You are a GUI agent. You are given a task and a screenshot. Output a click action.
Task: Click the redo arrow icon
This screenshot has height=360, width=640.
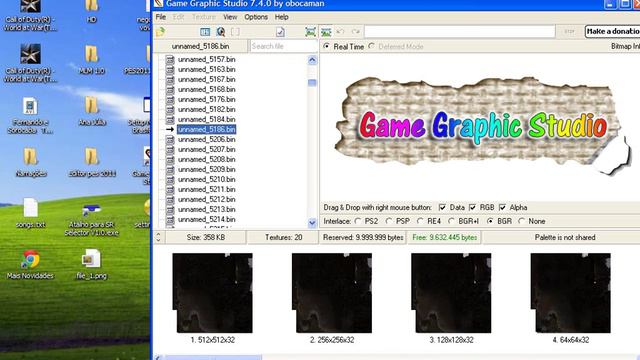coord(356,32)
